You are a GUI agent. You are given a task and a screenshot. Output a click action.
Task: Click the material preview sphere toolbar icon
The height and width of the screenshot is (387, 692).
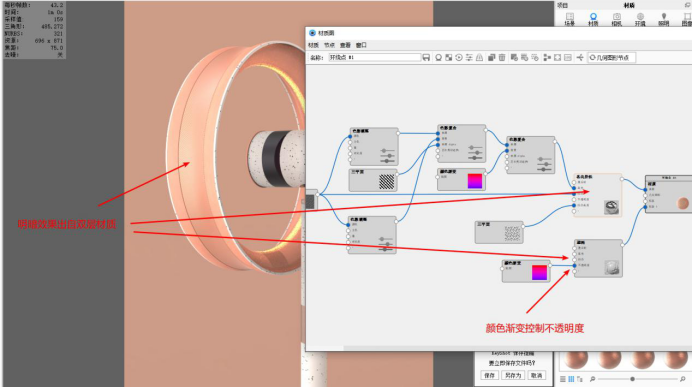click(438, 57)
